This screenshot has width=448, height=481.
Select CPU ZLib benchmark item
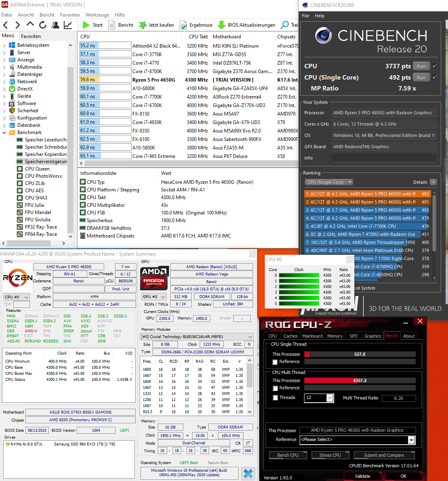click(35, 183)
